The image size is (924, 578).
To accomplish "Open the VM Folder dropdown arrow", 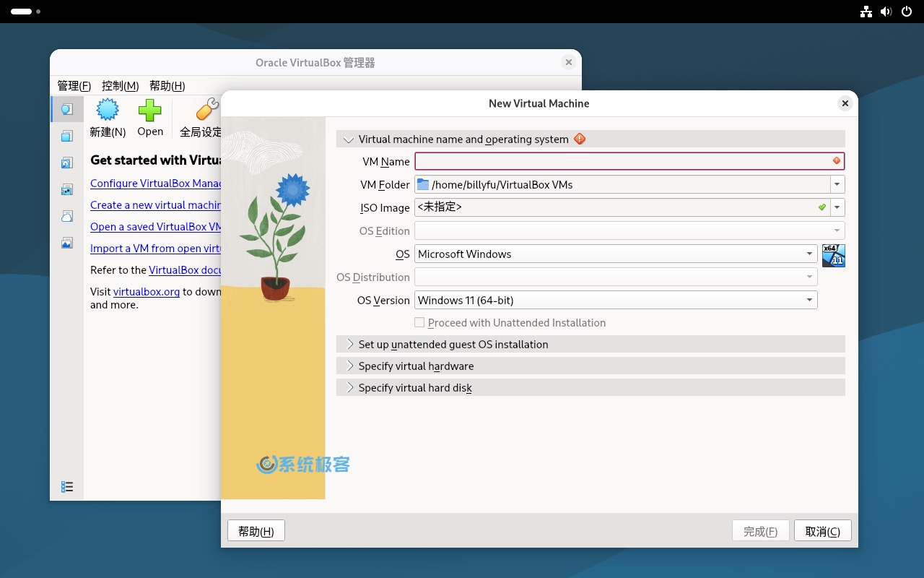I will (837, 184).
